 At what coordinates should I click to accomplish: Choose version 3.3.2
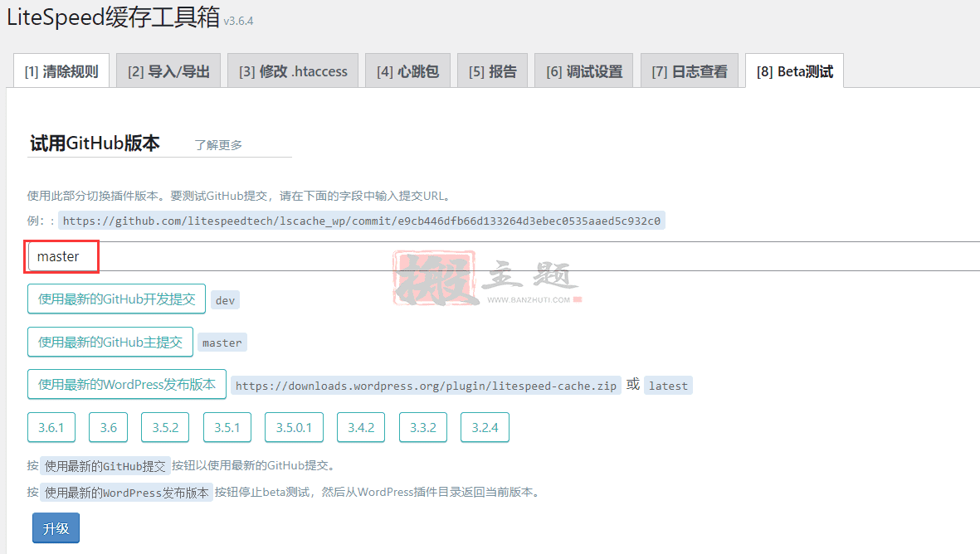(x=423, y=427)
